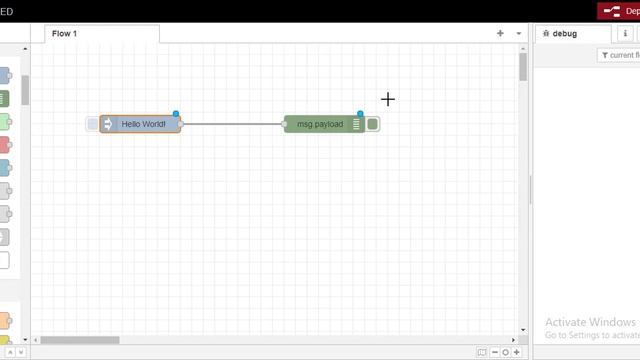This screenshot has height=360, width=640.
Task: Click the arrow icon on the inject node
Action: click(108, 124)
